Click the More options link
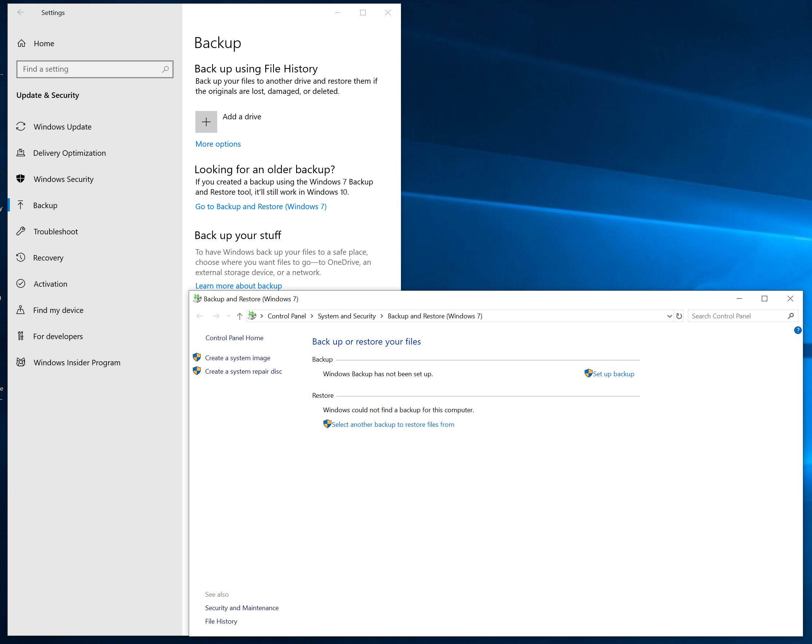Viewport: 812px width, 644px height. coord(218,144)
